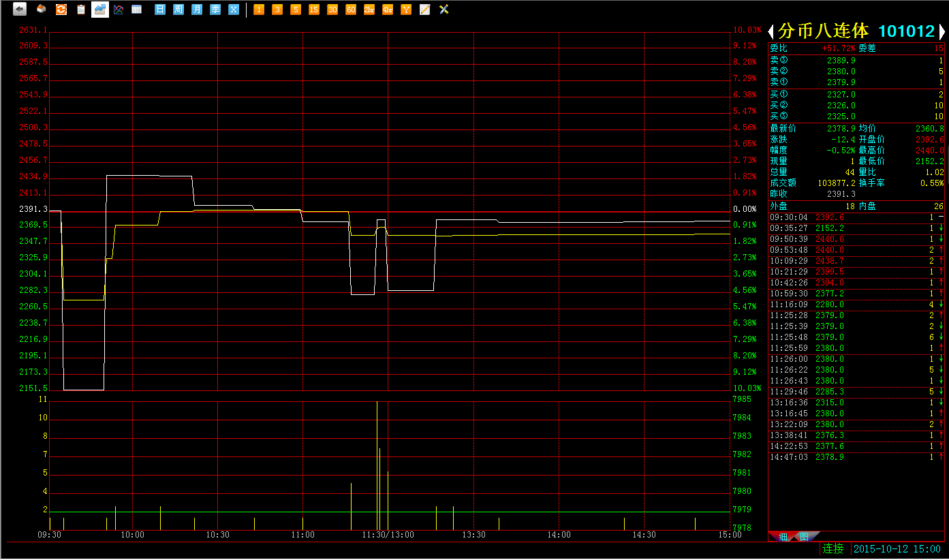Select the monthly (月) period button
Image resolution: width=949 pixels, height=560 pixels.
click(197, 10)
